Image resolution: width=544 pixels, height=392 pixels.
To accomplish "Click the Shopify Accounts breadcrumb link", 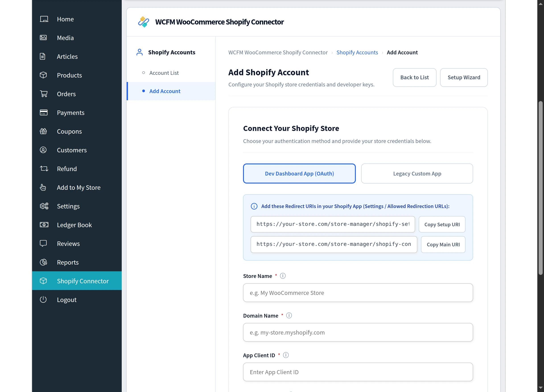I will pos(357,52).
